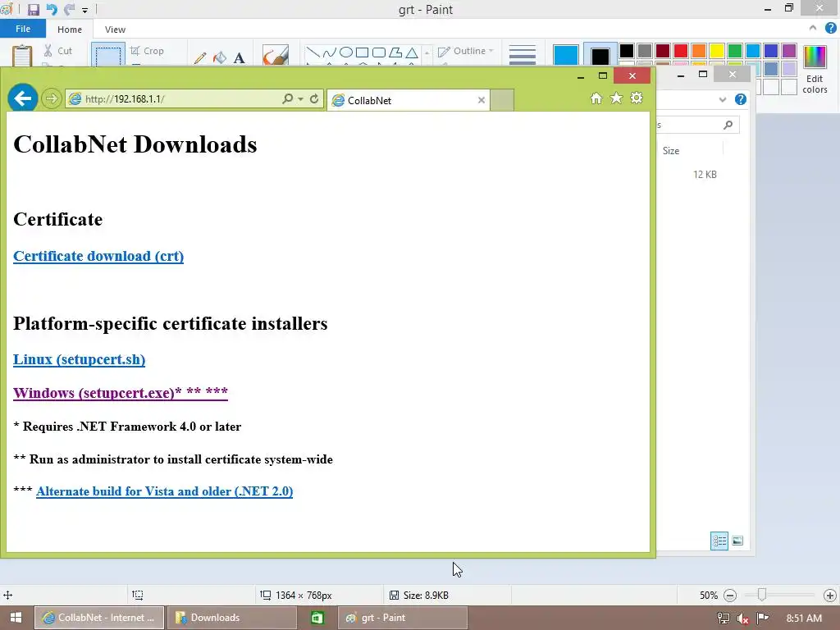Pick the Rectangle shape in Paint shapes gallery
This screenshot has height=630, width=840.
pyautogui.click(x=362, y=52)
